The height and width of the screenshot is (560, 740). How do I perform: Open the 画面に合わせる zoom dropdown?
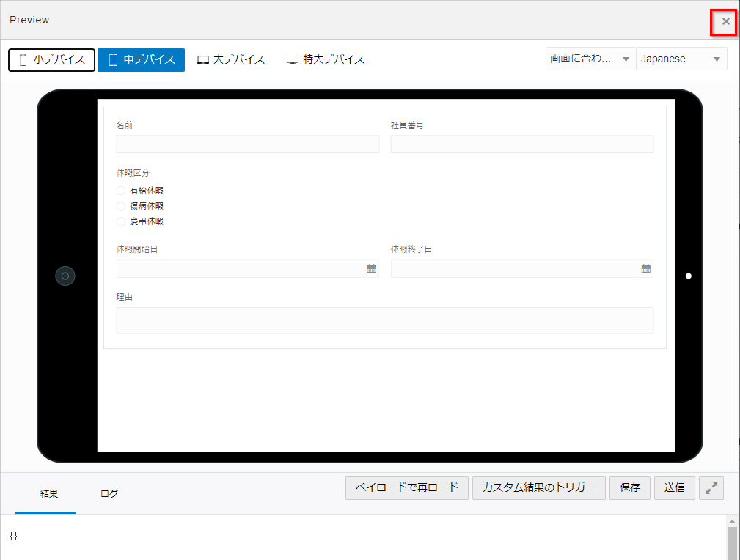(x=590, y=59)
